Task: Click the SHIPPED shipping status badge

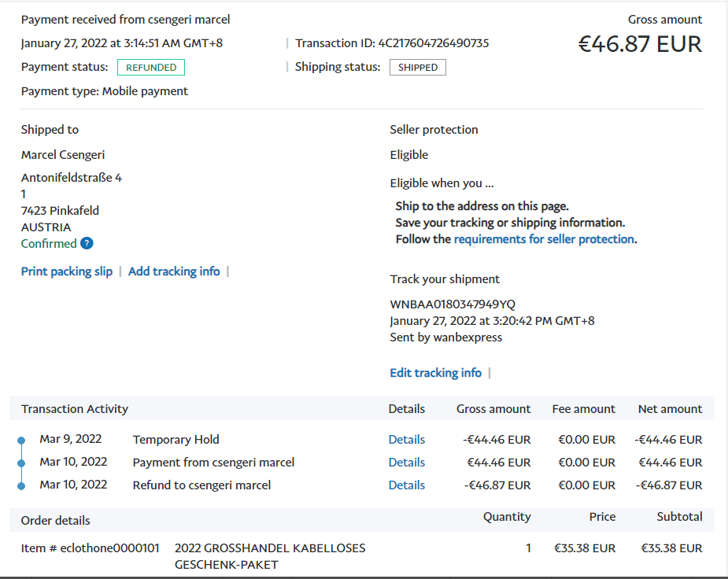Action: 417,68
